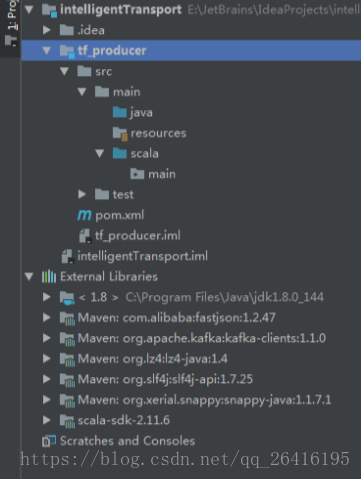
Task: Open pom.xml file name
Action: click(120, 215)
